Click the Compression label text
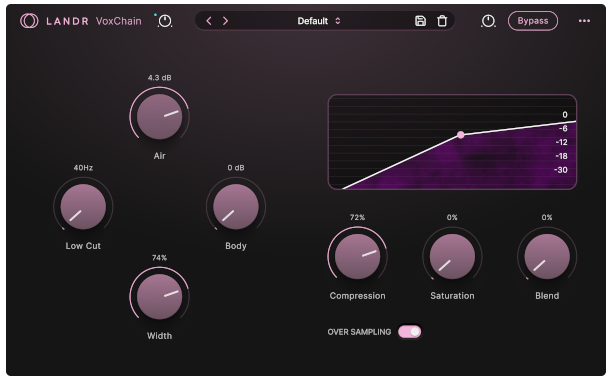 pyautogui.click(x=358, y=296)
